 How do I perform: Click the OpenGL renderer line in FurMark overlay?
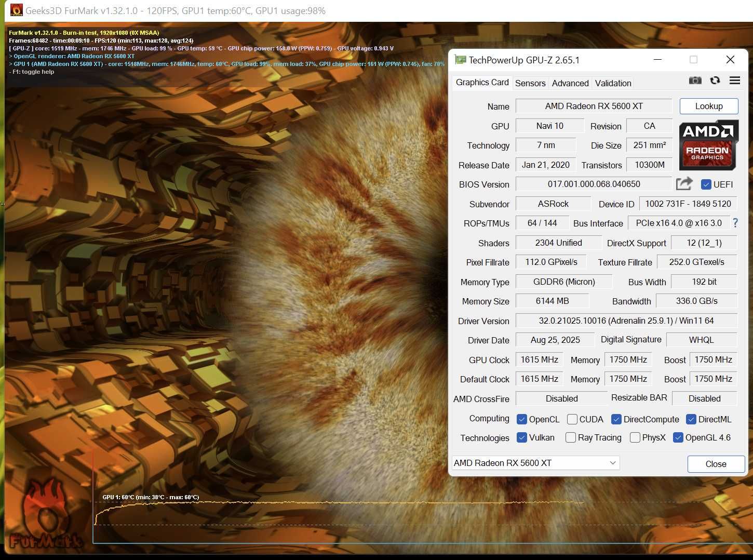pos(72,56)
